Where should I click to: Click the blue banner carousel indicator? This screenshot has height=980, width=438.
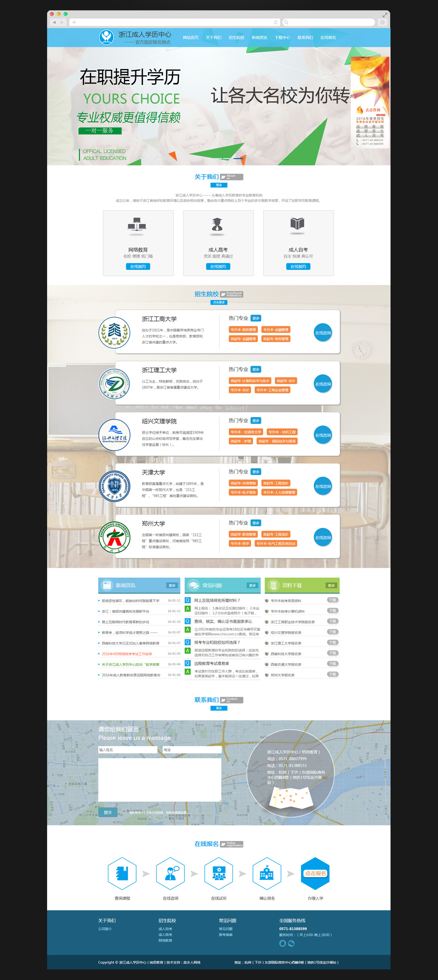(238, 158)
